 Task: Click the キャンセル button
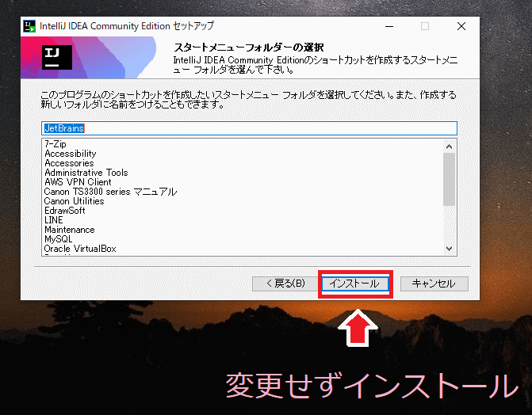434,284
